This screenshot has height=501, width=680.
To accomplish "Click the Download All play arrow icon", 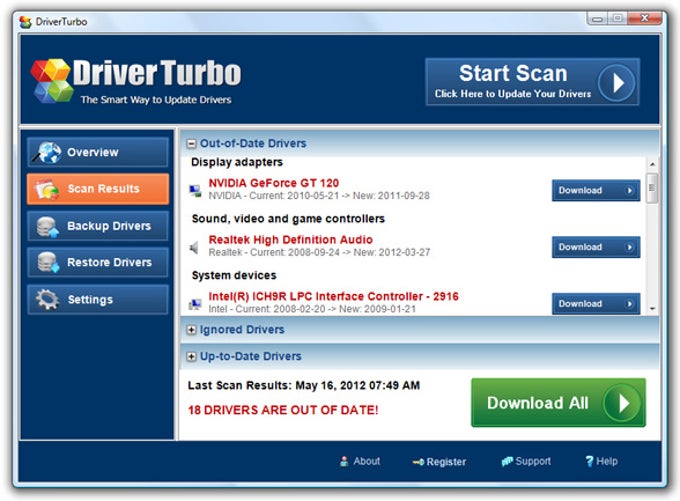I will (622, 403).
